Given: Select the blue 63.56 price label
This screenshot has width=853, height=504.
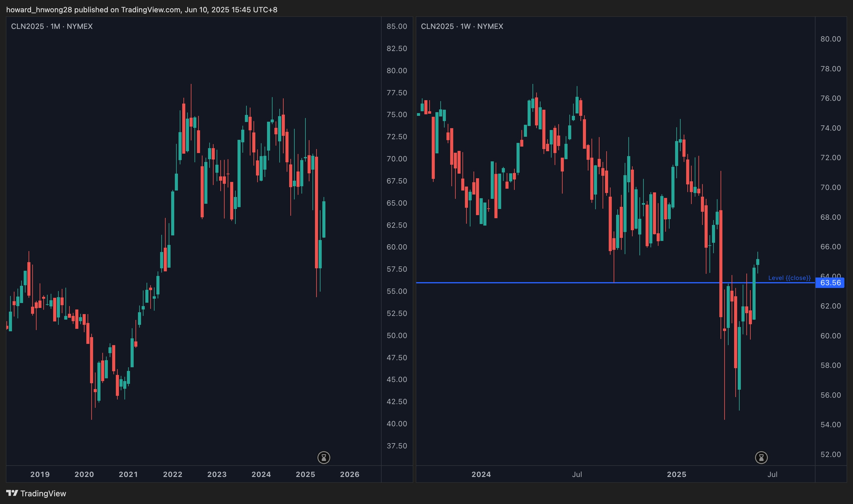Looking at the screenshot, I should point(830,282).
